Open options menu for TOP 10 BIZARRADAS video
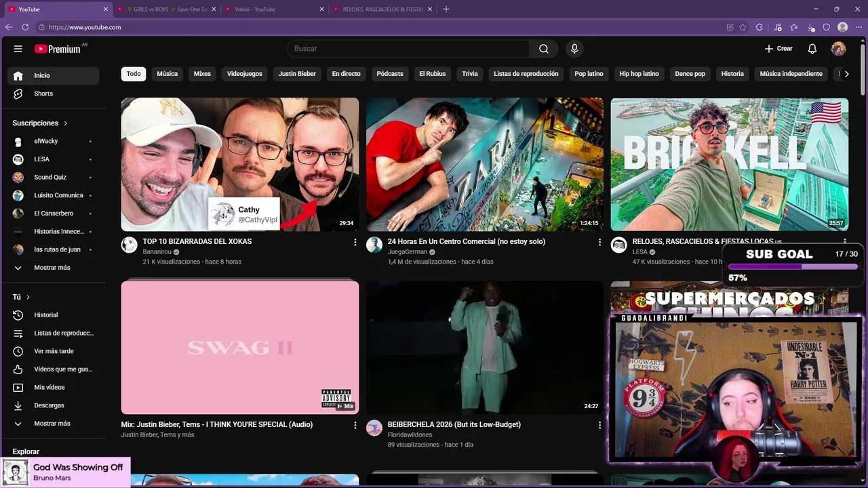 [x=355, y=242]
